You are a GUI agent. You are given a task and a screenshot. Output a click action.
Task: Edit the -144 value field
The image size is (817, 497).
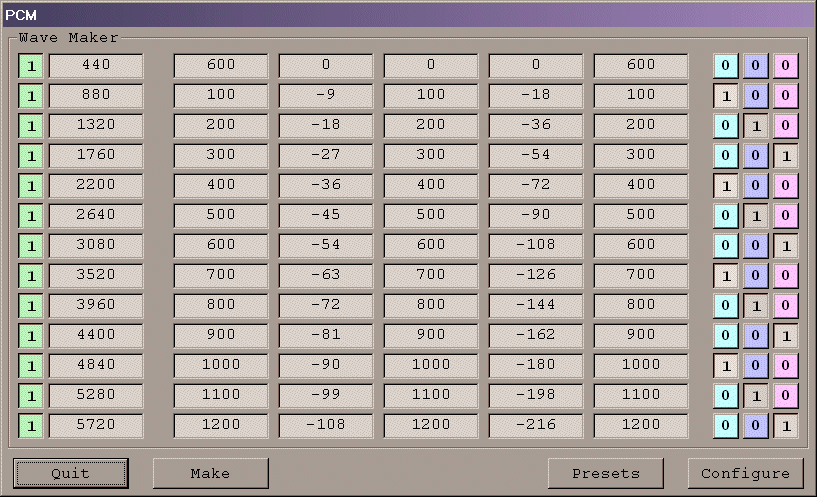click(x=535, y=306)
